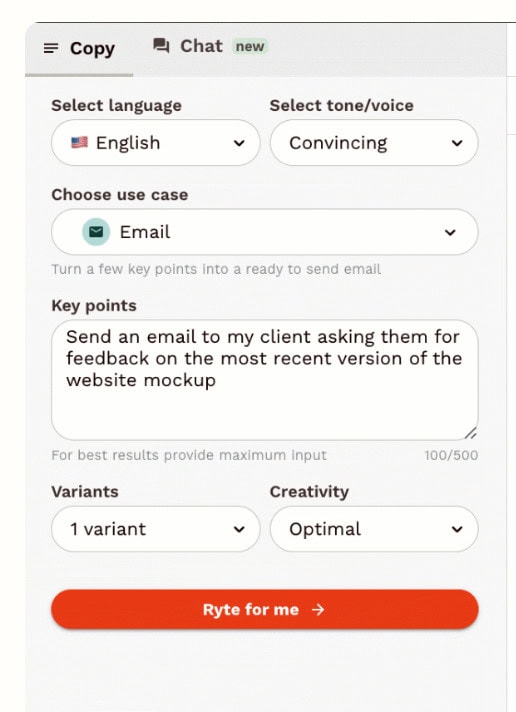Image resolution: width=516 pixels, height=712 pixels.
Task: Open the Creativity Optimal dropdown
Action: tap(374, 529)
